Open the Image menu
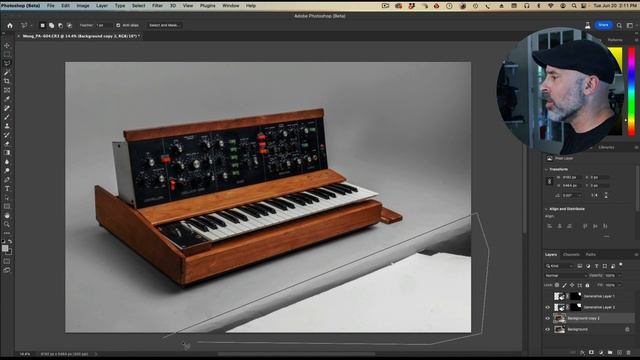Image resolution: width=640 pixels, height=360 pixels. click(x=83, y=6)
